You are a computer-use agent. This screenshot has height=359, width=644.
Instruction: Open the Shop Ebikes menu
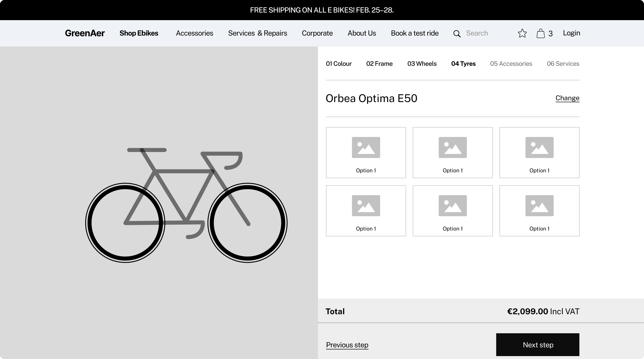[139, 33]
